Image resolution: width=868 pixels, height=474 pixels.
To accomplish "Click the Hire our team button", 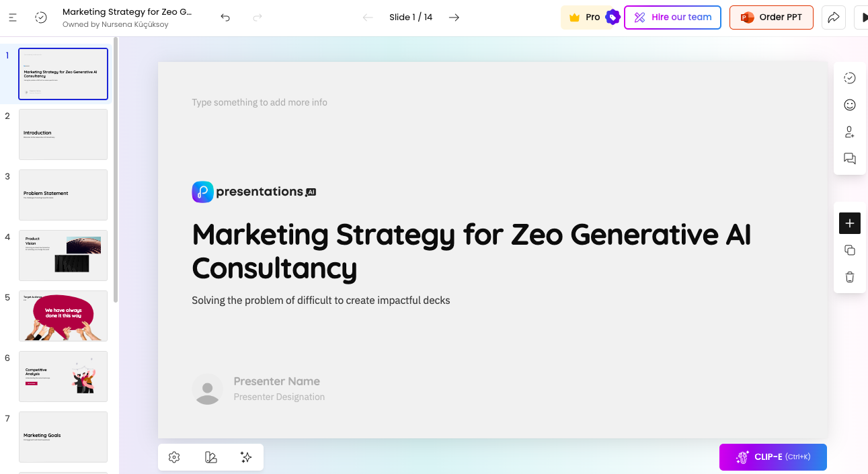I will coord(672,17).
